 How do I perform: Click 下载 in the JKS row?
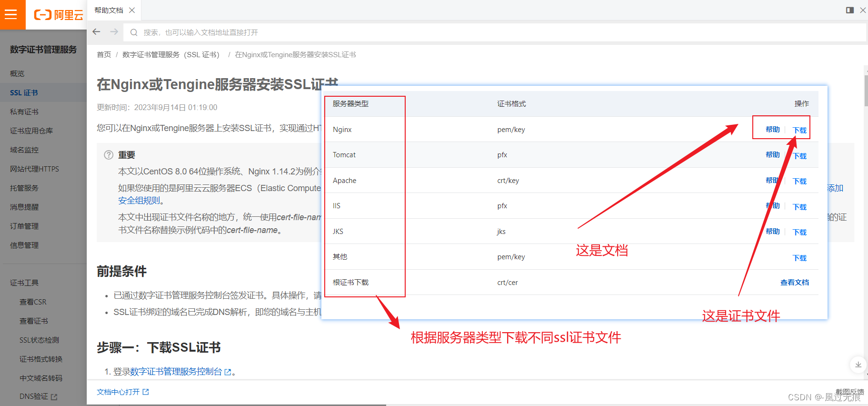tap(800, 232)
